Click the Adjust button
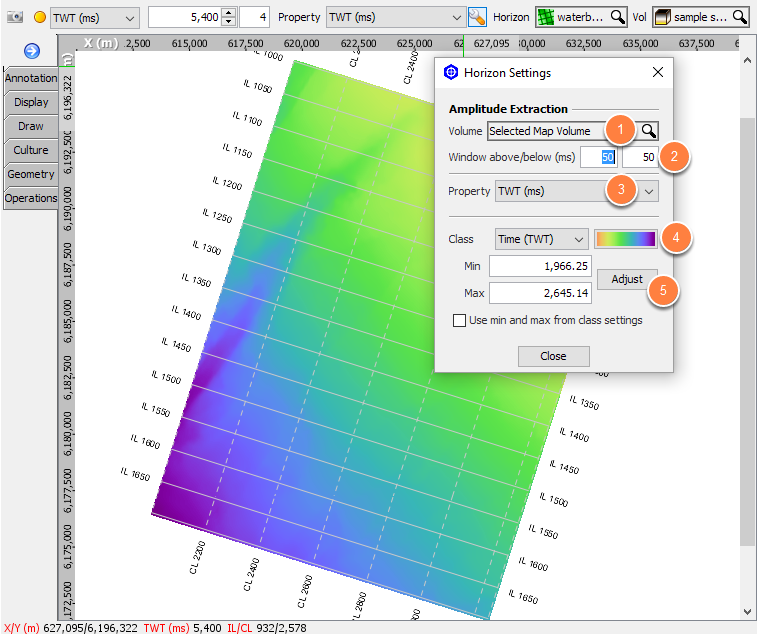The height and width of the screenshot is (634, 757). [x=627, y=280]
